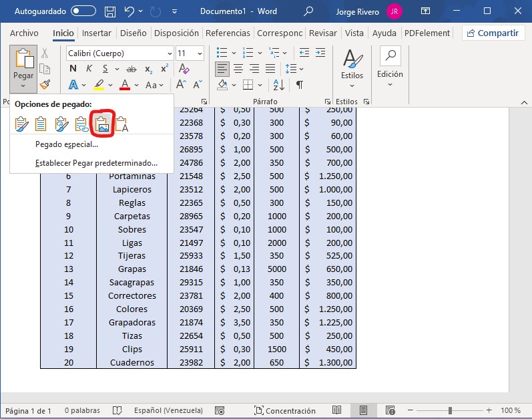This screenshot has width=532, height=419.
Task: Click Español (Venezuela) language
Action: pos(168,410)
